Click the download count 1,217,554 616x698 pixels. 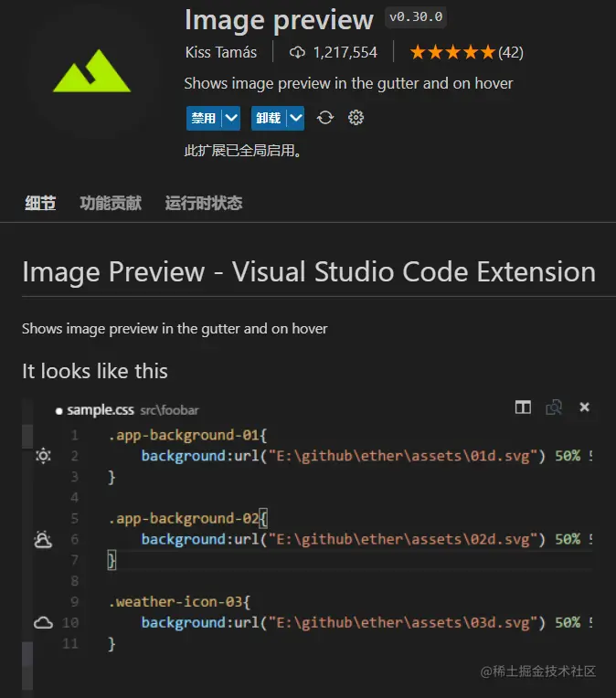tap(345, 52)
